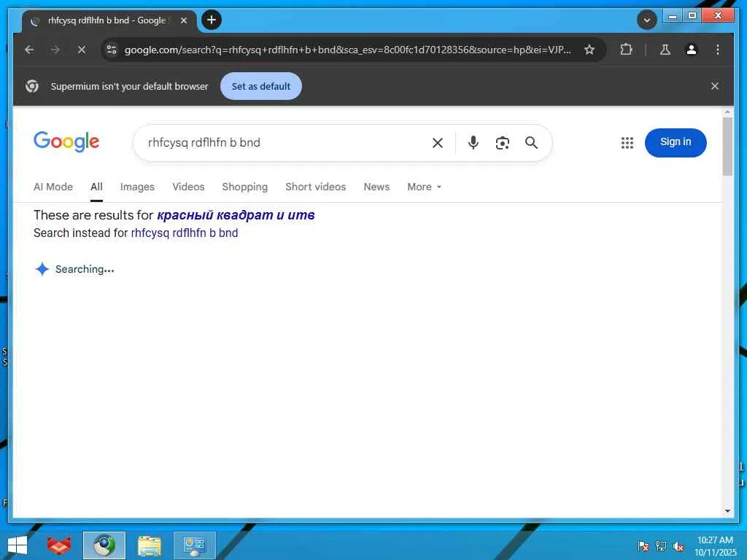Image resolution: width=747 pixels, height=560 pixels.
Task: Open the browser profile icon
Action: coord(692,50)
